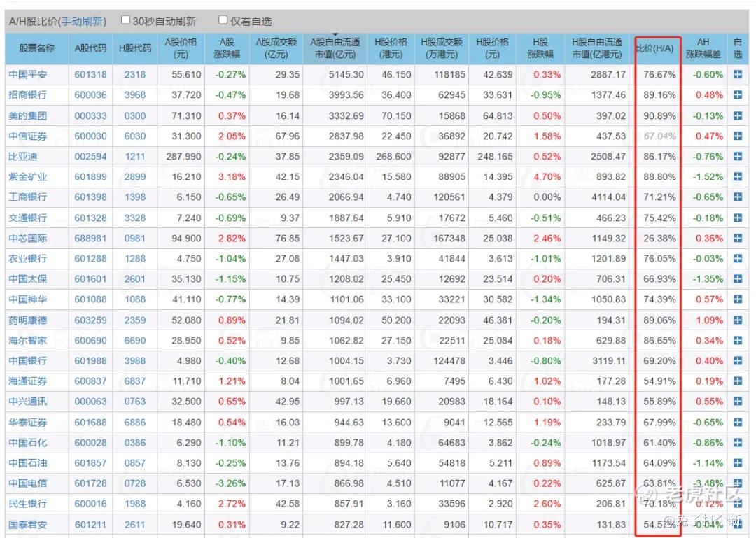Sort by H股价格(港元) column header
This screenshot has width=756, height=538.
[x=391, y=48]
